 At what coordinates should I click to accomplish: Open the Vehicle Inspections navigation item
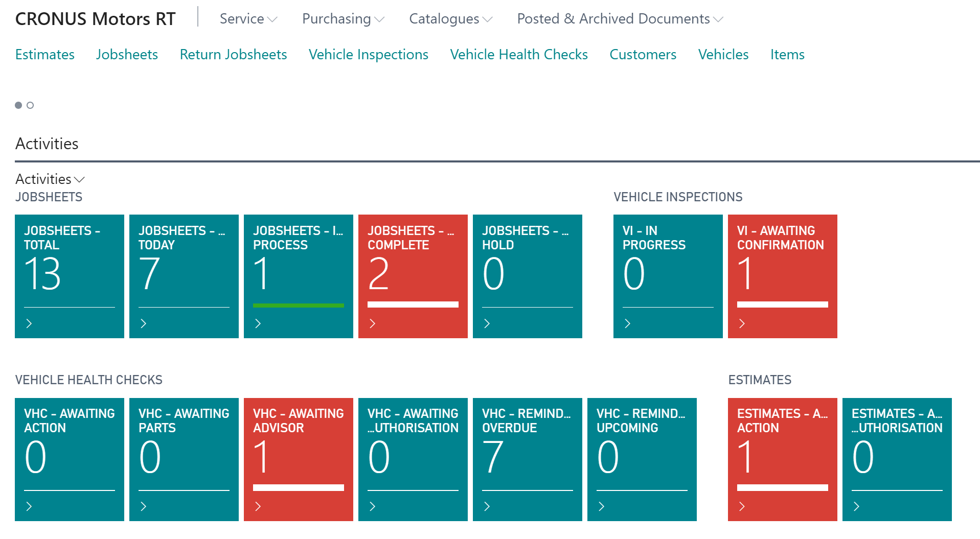[368, 55]
